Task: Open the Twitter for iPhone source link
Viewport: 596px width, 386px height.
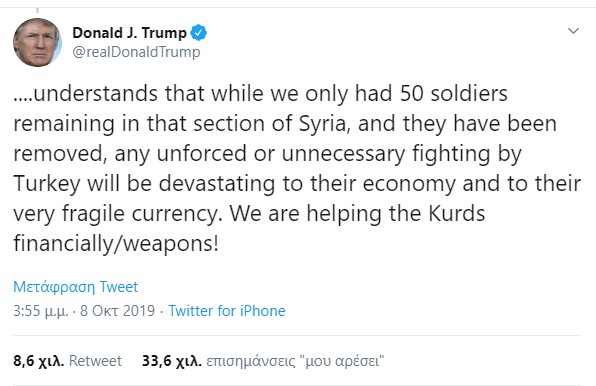Action: [x=227, y=311]
